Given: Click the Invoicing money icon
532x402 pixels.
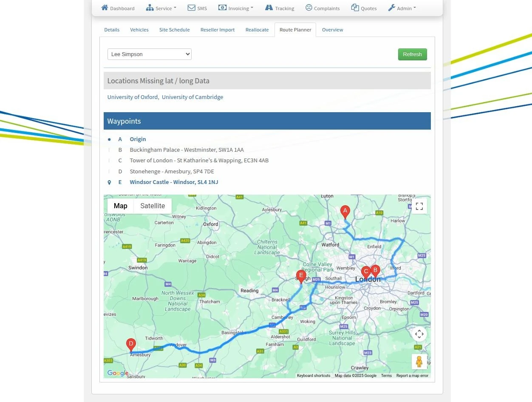Looking at the screenshot, I should coord(222,8).
